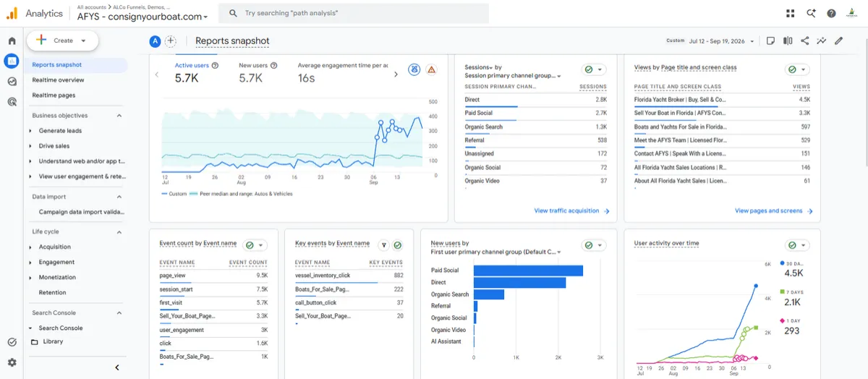Open the annotations note icon
This screenshot has height=379, width=868.
tap(771, 41)
